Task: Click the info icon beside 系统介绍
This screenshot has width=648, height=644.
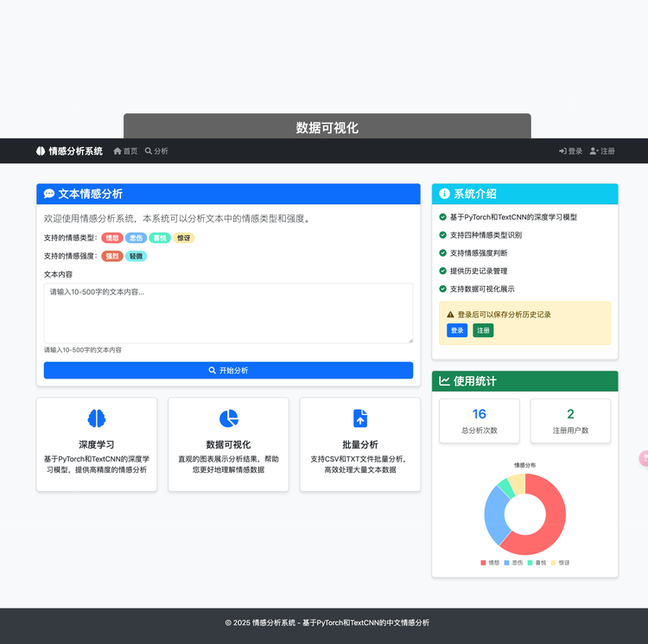Action: [x=444, y=194]
